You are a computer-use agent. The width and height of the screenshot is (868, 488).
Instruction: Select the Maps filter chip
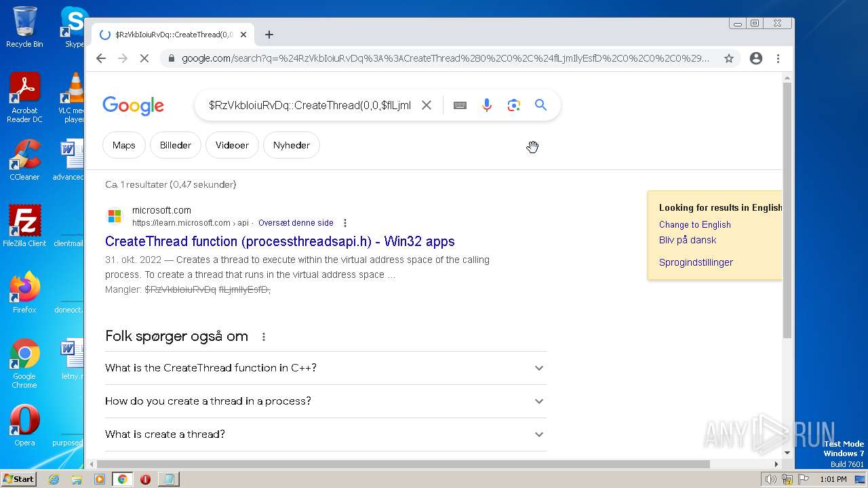point(124,145)
